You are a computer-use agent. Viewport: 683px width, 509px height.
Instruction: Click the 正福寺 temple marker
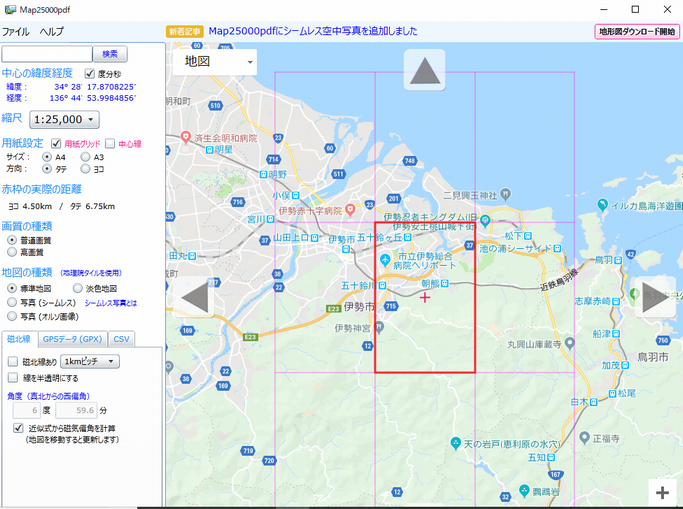pyautogui.click(x=585, y=437)
